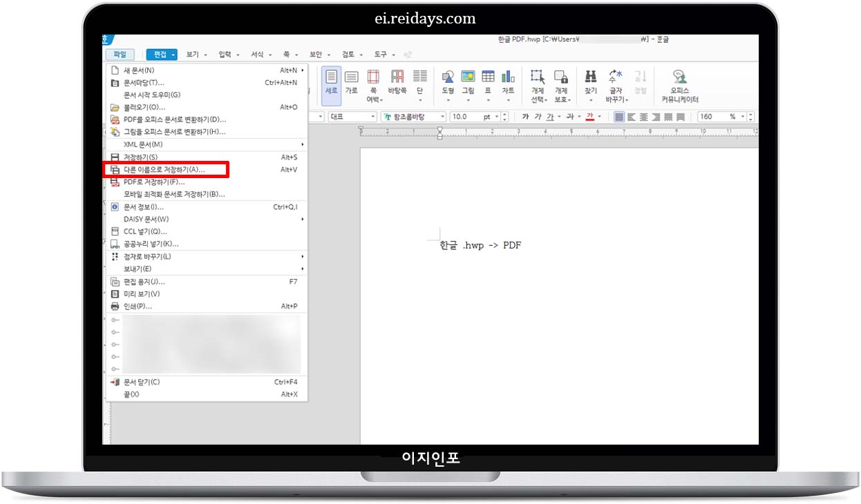Insert a chart using the 차트 icon

pos(509,81)
